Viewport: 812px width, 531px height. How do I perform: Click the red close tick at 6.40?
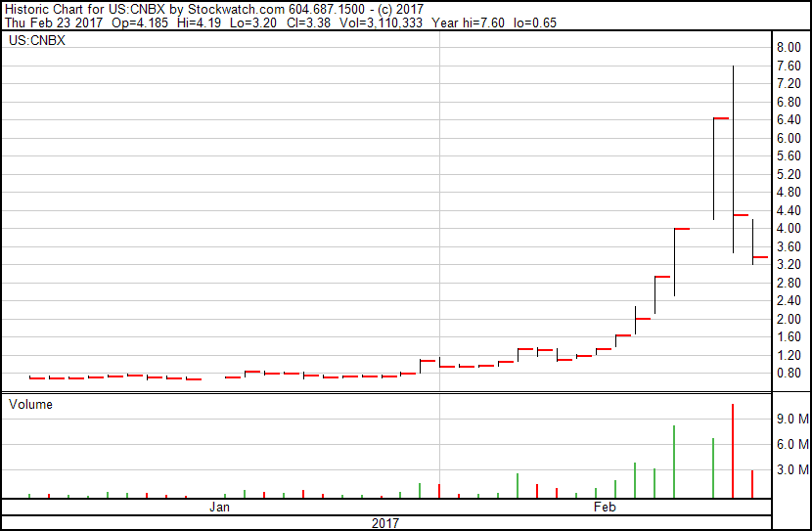(721, 118)
